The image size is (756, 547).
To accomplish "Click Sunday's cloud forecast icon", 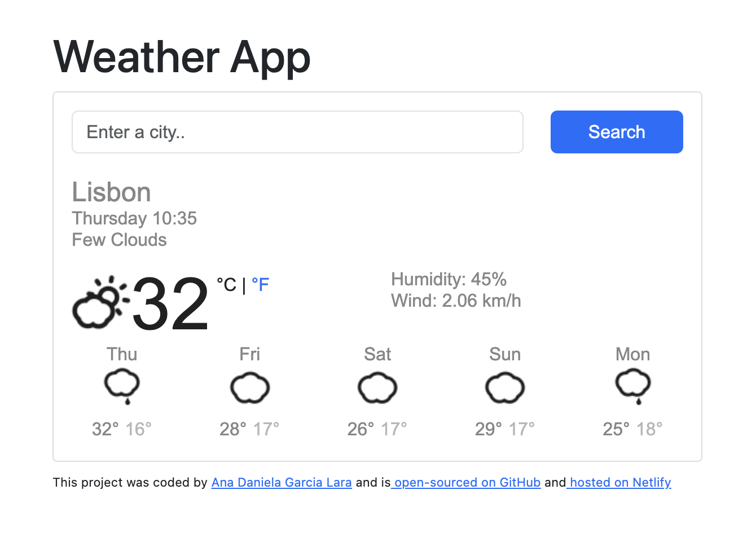I will [x=505, y=387].
